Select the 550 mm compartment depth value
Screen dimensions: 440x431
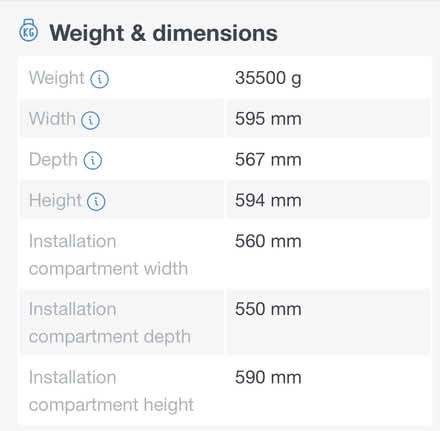click(x=268, y=309)
